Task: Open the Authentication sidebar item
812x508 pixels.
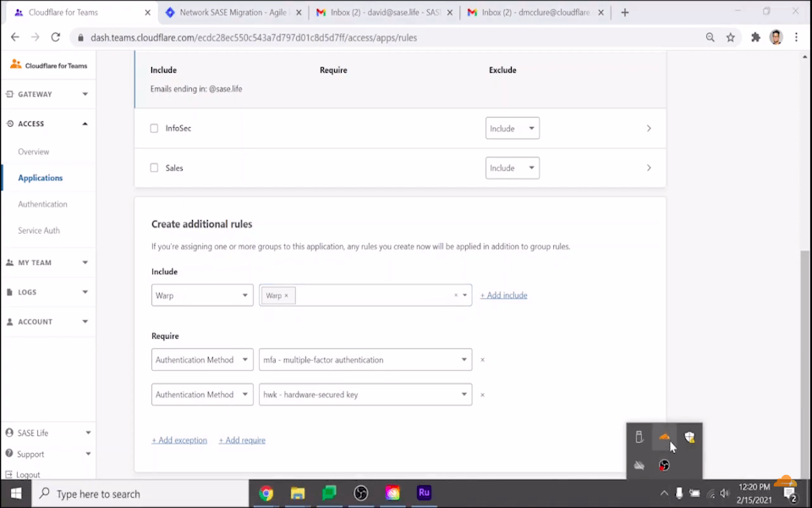Action: (x=42, y=204)
